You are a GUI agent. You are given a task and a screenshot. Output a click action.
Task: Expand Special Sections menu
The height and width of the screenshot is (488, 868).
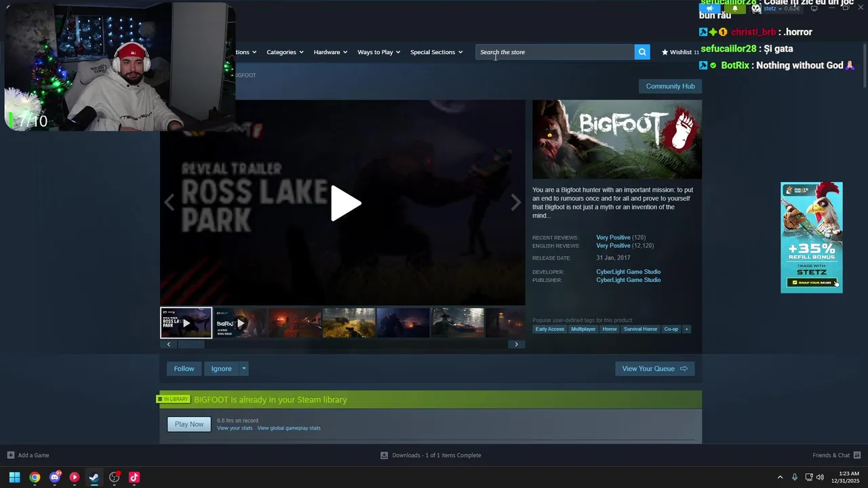pyautogui.click(x=436, y=52)
